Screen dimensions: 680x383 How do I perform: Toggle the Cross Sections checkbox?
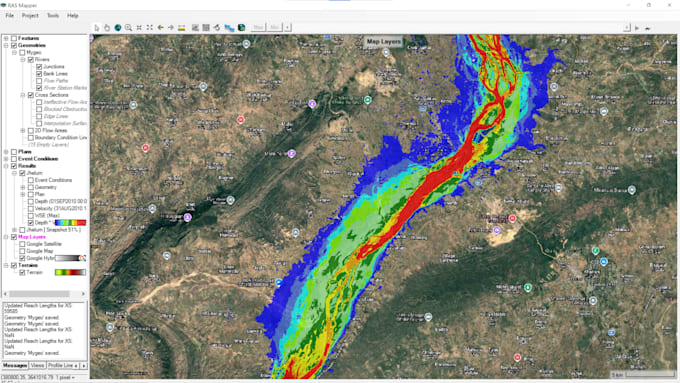[x=31, y=95]
